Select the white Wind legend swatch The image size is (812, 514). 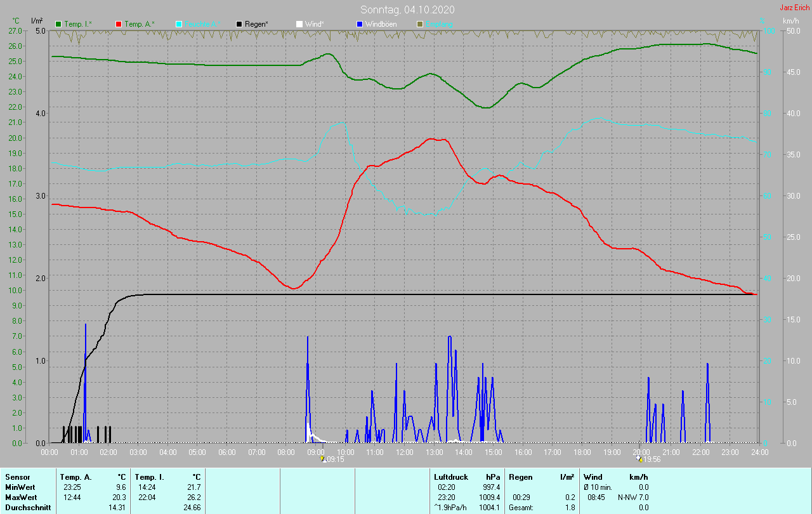[x=299, y=24]
